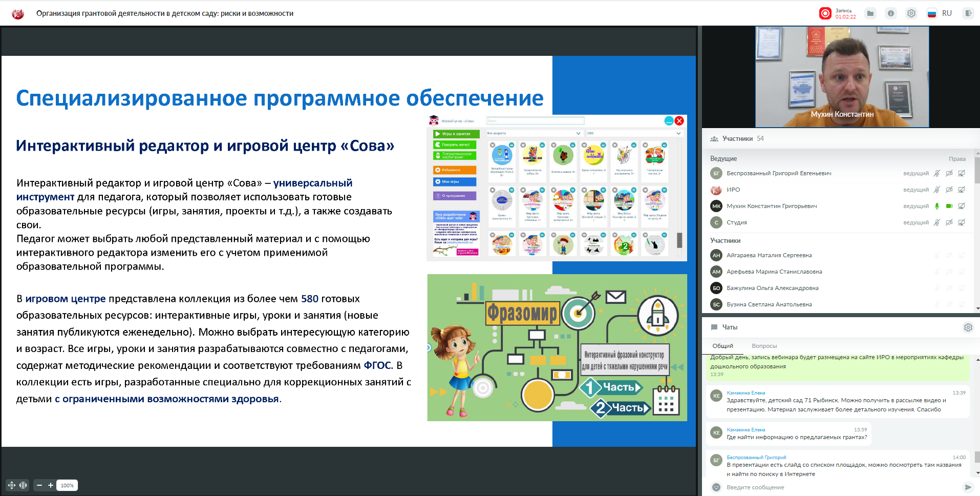980x496 pixels.
Task: Open the webinar info icon
Action: coord(891,13)
